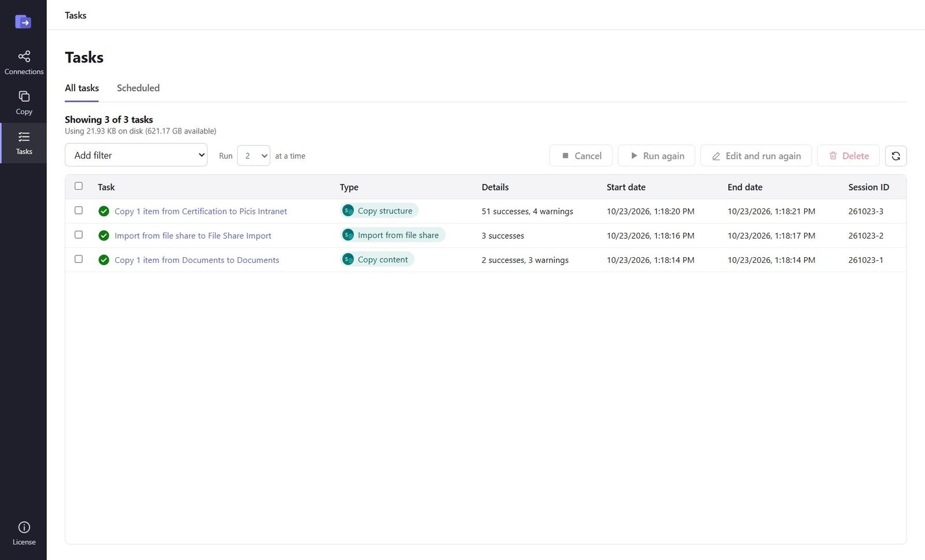Click SharePoint icon in Copy content badge

click(348, 259)
